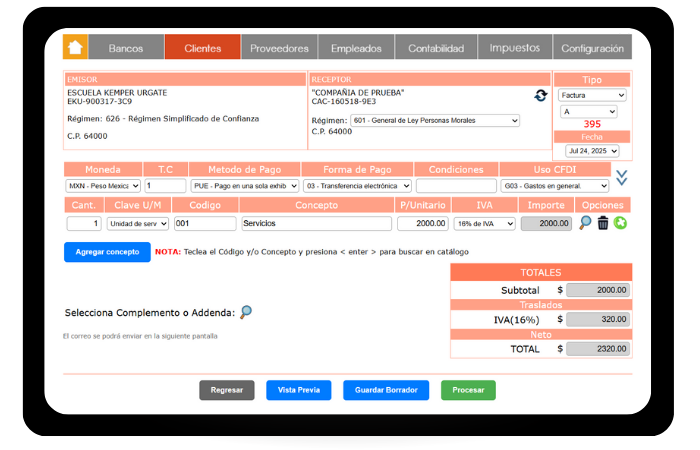Screen dimensions: 700x450
Task: Click the Agregar concepto button
Action: (107, 252)
